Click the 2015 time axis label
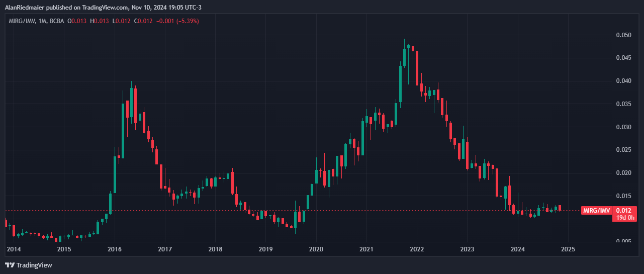Image resolution: width=644 pixels, height=274 pixels. pos(64,249)
